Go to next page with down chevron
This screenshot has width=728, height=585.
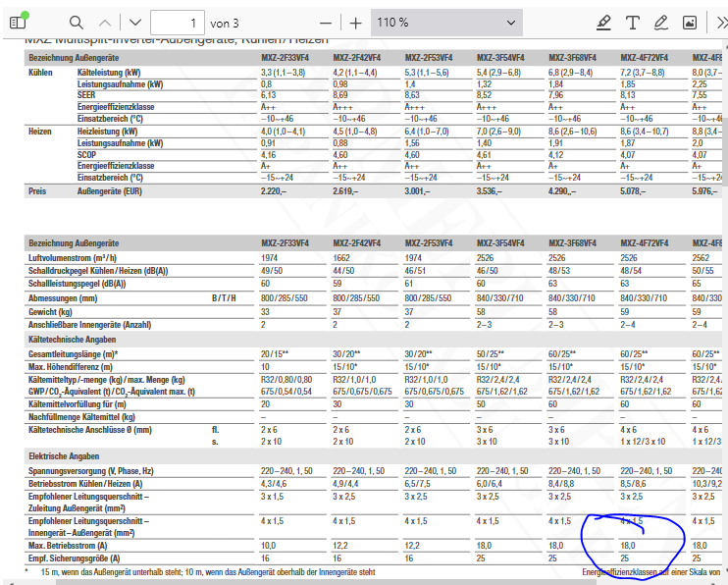coord(135,23)
